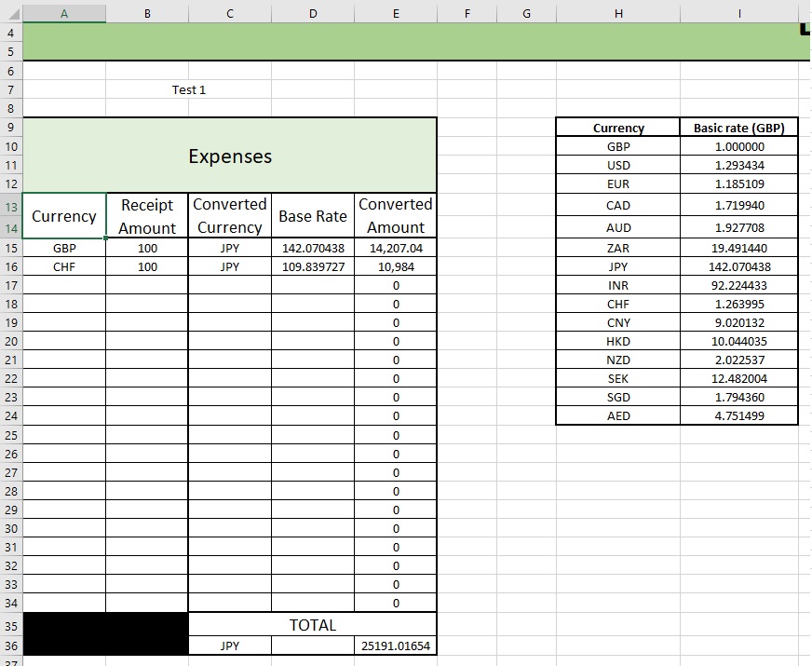Click the TOTAL label cell

(313, 625)
